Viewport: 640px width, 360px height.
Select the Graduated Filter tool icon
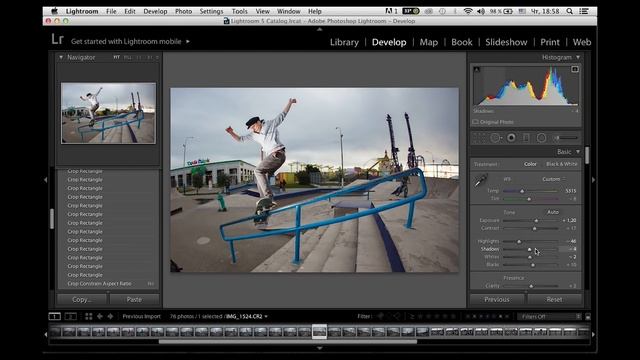click(x=526, y=138)
